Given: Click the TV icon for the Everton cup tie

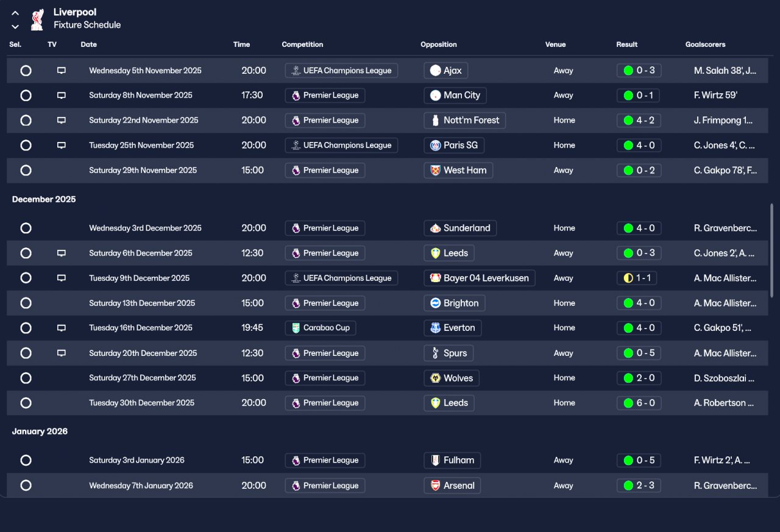Looking at the screenshot, I should click(62, 328).
